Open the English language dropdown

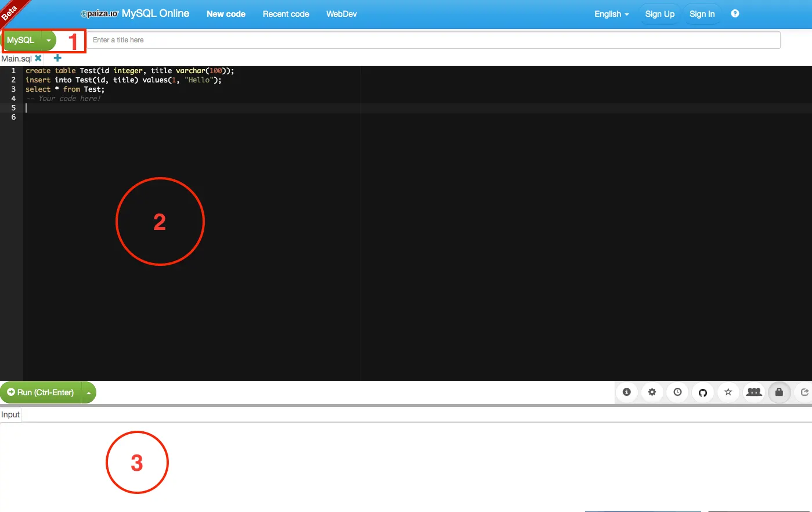pyautogui.click(x=612, y=14)
